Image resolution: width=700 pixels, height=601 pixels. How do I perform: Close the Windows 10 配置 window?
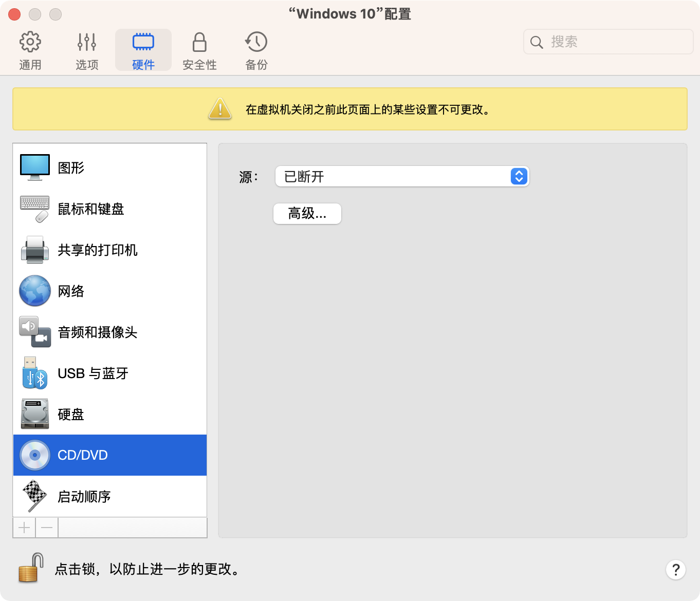(x=14, y=14)
